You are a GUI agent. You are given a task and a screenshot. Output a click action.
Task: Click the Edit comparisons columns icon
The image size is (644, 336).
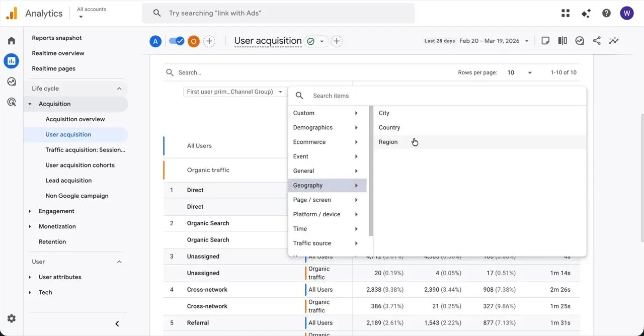coord(562,41)
